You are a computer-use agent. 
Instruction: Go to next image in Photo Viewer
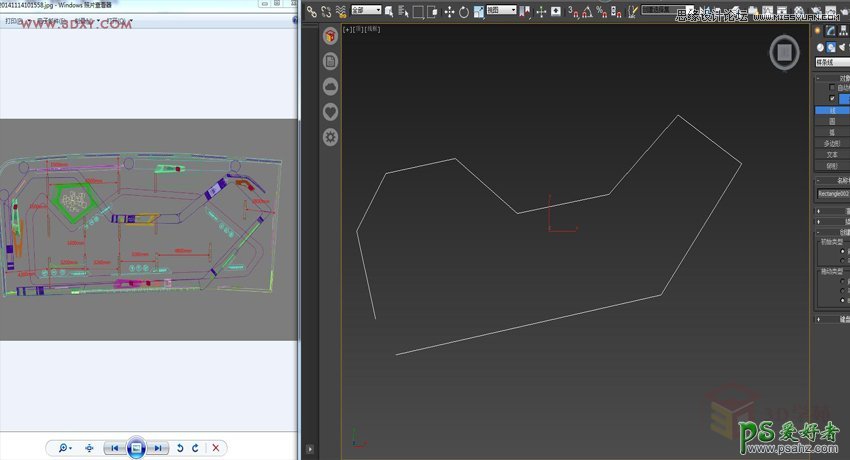pyautogui.click(x=158, y=448)
